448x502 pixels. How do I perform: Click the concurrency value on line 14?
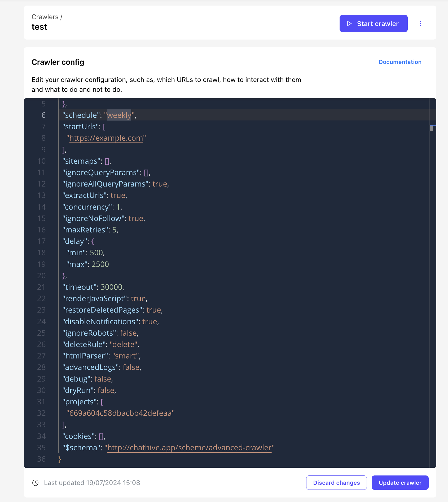point(118,207)
